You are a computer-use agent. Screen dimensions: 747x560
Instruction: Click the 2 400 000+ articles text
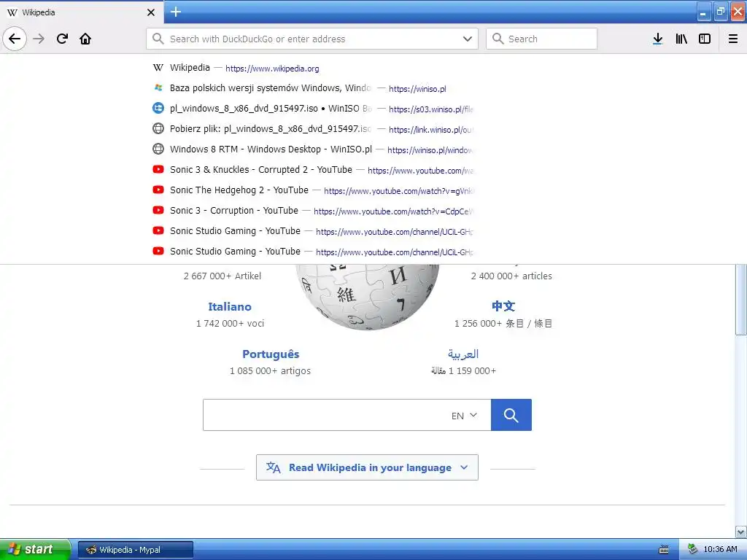pos(511,276)
